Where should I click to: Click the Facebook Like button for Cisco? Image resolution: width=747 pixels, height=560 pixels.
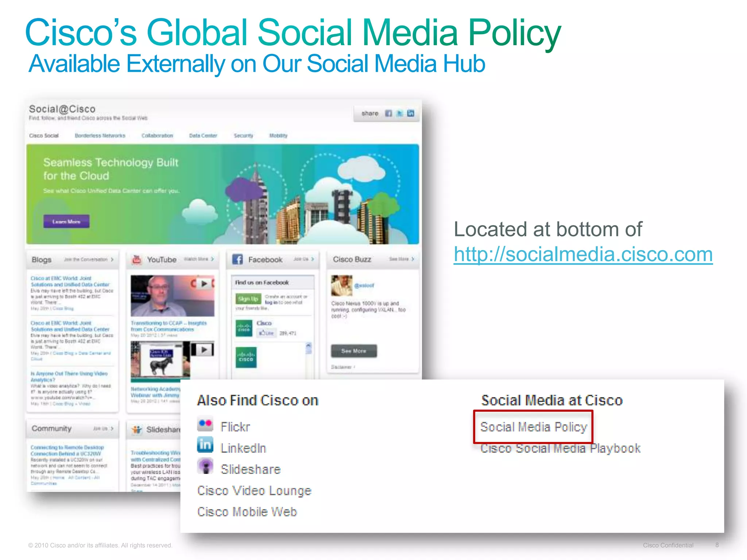pos(266,333)
